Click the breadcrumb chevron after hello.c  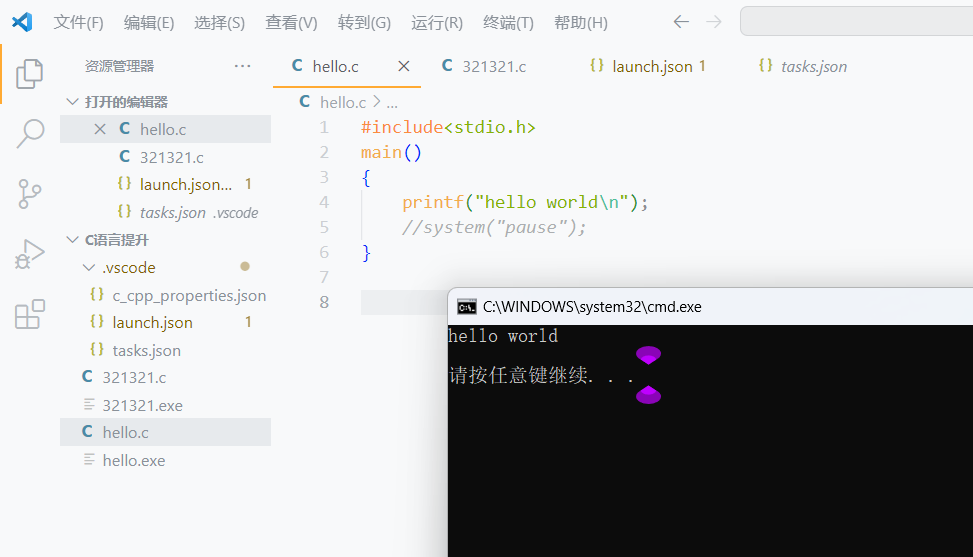(x=377, y=101)
